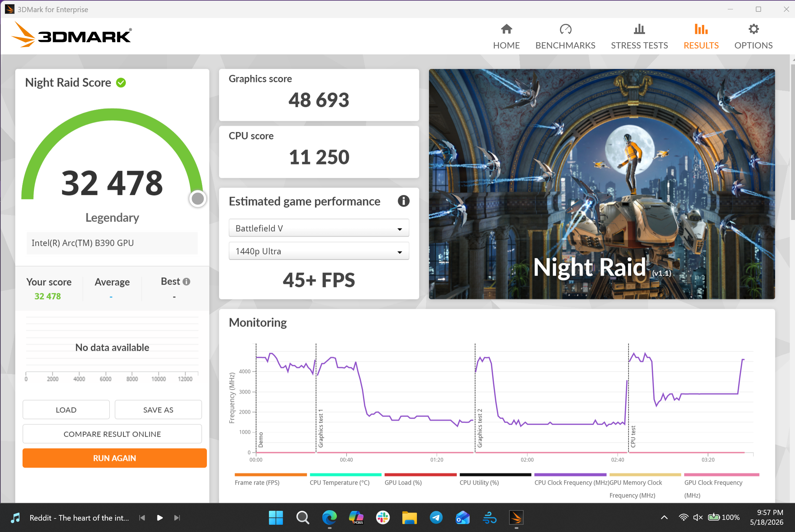Skip to previous media track
795x532 pixels.
pyautogui.click(x=142, y=518)
